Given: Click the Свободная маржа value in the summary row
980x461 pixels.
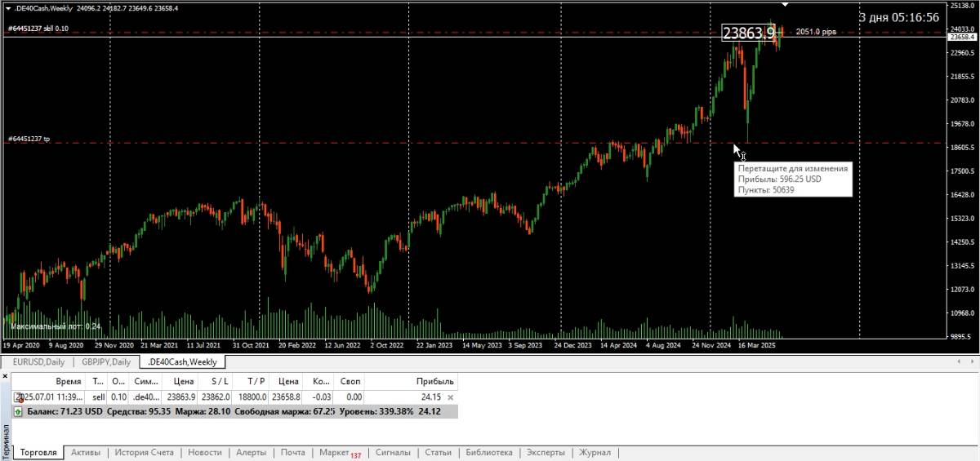Looking at the screenshot, I should [284, 412].
